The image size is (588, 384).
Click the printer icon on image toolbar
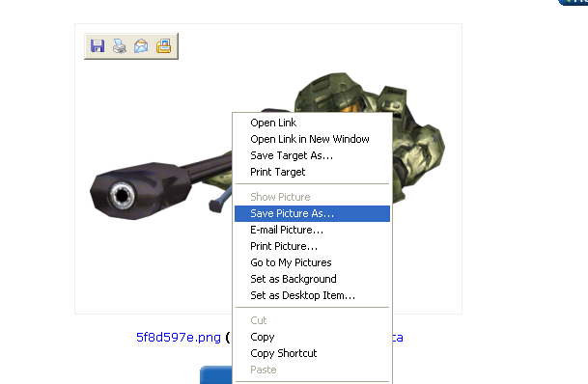pyautogui.click(x=120, y=45)
